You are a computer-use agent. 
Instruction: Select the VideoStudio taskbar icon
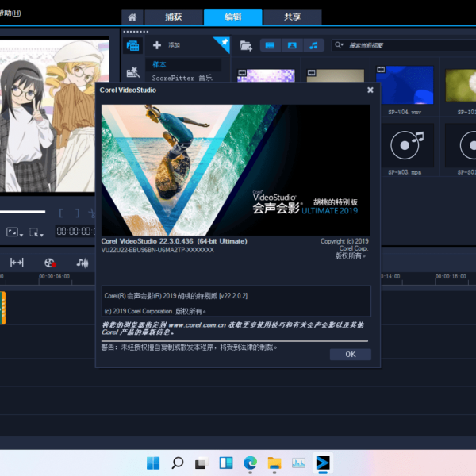(x=323, y=463)
